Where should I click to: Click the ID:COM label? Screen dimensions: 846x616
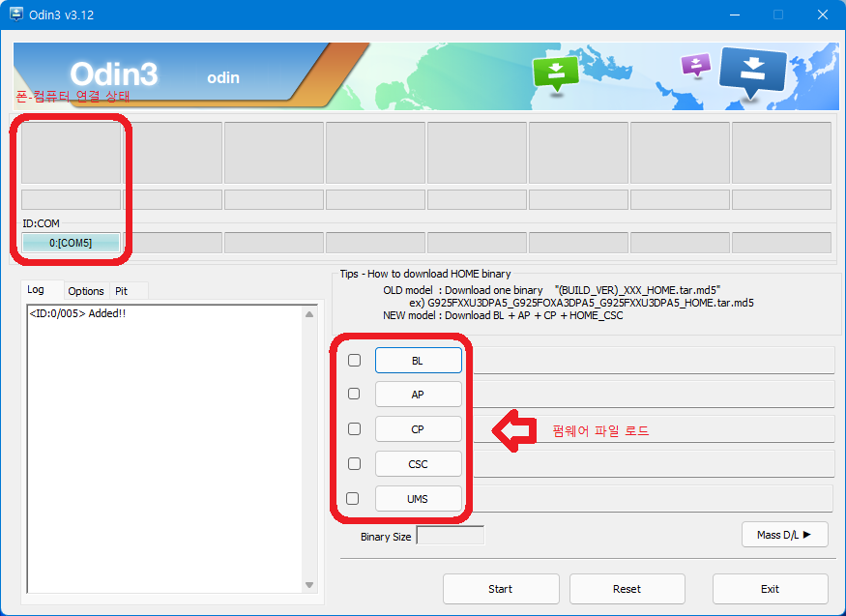click(x=41, y=223)
